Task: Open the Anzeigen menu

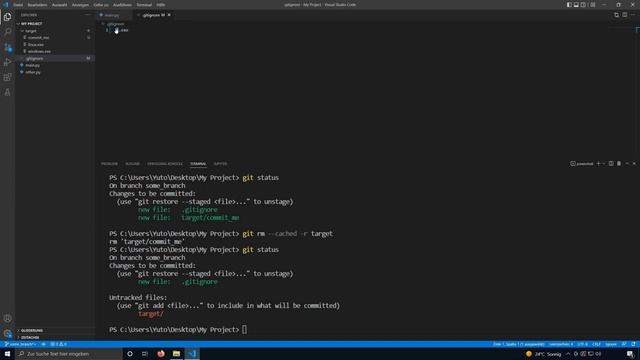Action: (80, 5)
